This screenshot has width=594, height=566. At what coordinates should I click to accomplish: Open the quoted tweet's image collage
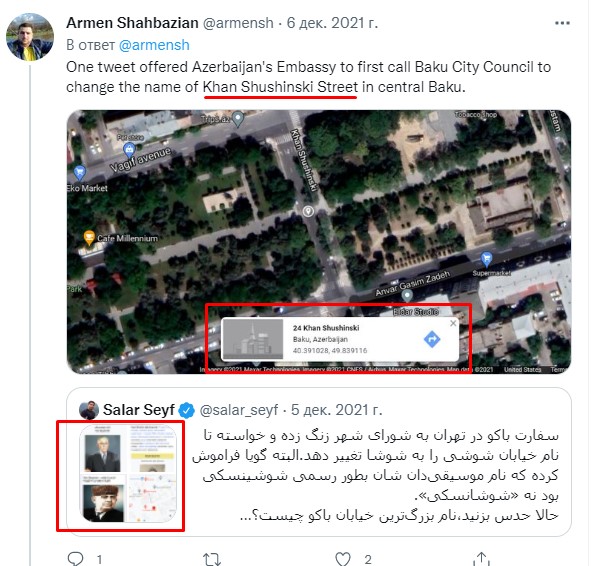(128, 474)
